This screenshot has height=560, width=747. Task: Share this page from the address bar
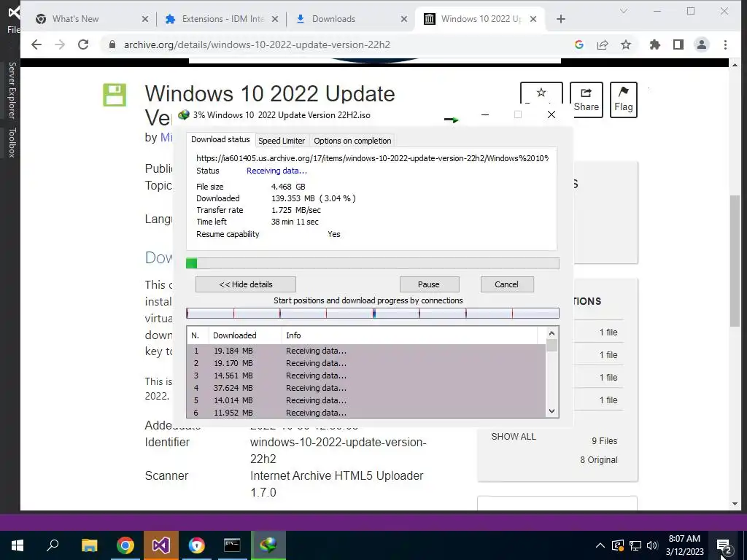click(x=603, y=44)
